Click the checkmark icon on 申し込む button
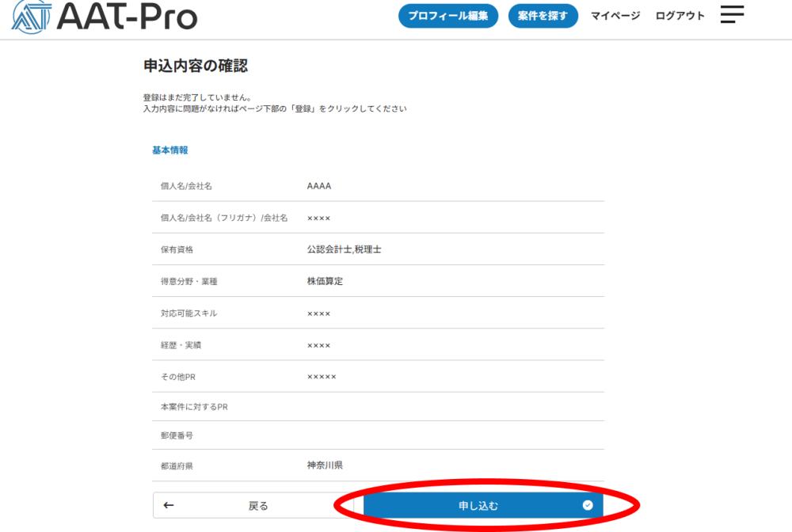Screen dimensions: 792x532 (x=587, y=505)
